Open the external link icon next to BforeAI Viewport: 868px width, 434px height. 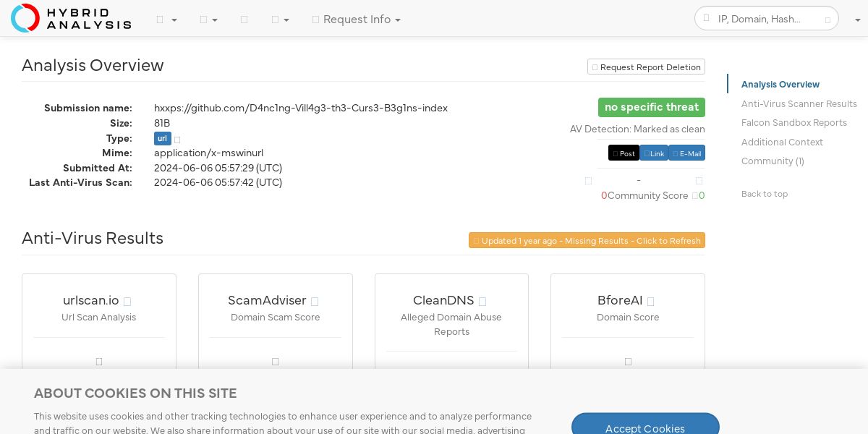651,302
